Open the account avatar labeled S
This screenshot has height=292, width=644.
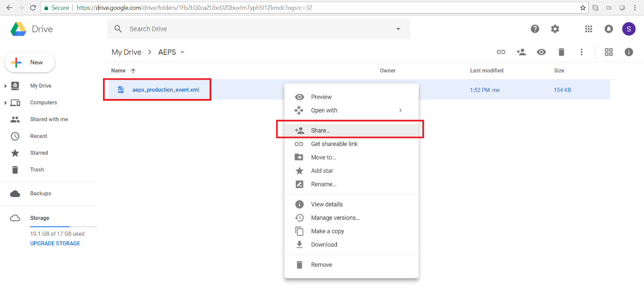pos(629,29)
